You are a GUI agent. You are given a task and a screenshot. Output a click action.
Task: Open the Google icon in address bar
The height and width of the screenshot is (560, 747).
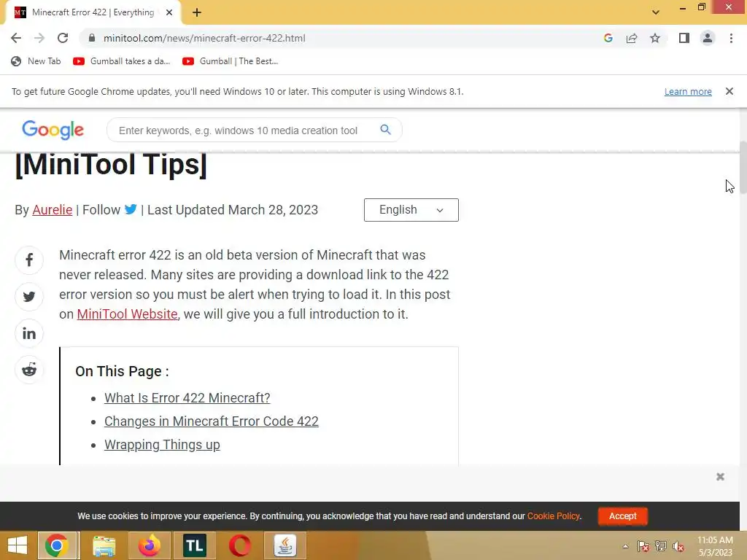(608, 38)
